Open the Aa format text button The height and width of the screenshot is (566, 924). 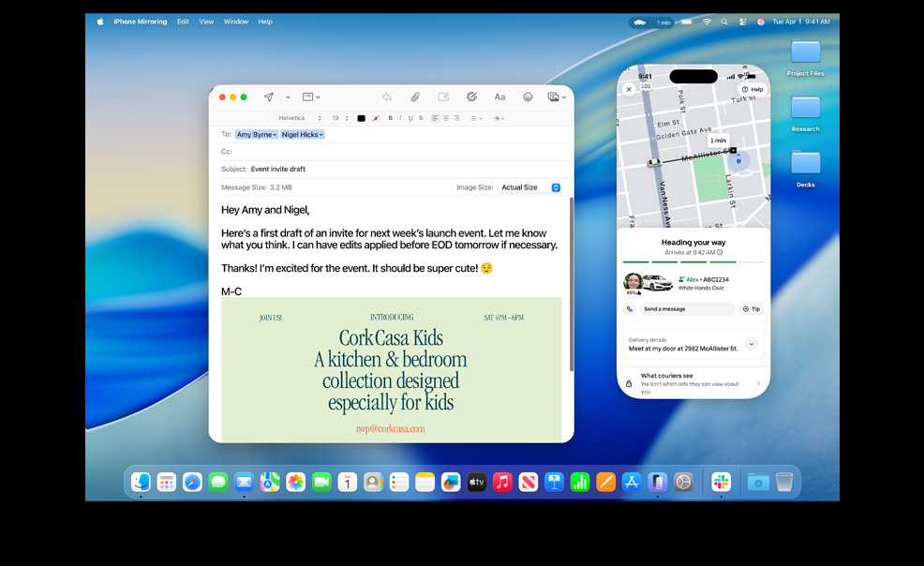pos(499,97)
